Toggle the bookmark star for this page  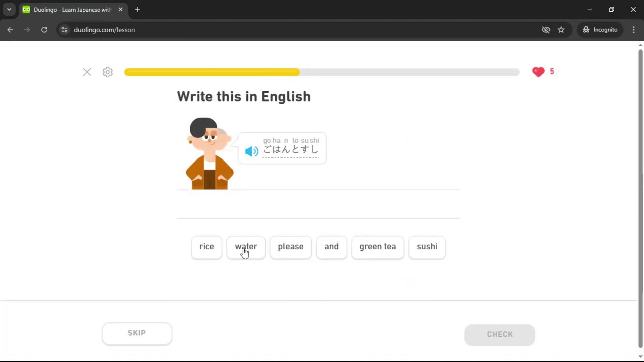click(x=561, y=29)
